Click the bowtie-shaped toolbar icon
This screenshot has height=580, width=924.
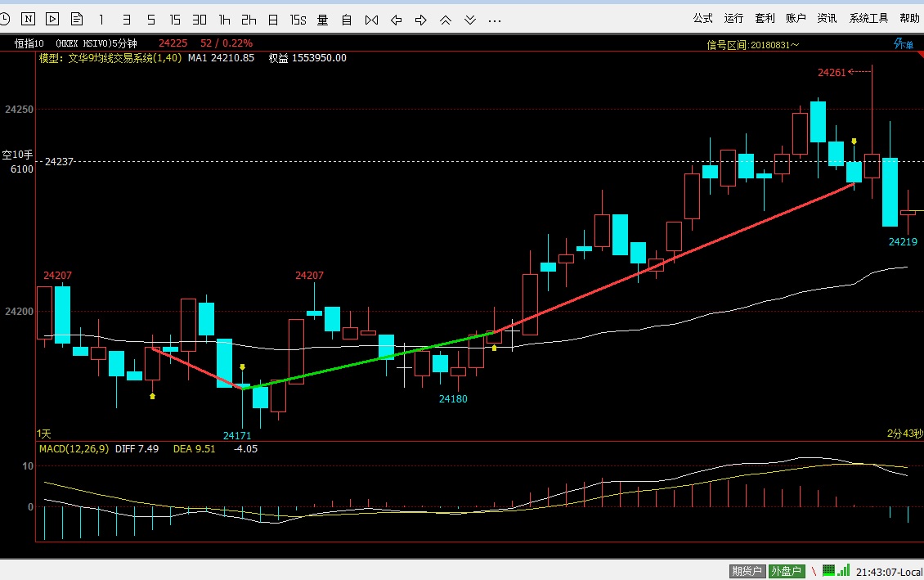coord(372,18)
